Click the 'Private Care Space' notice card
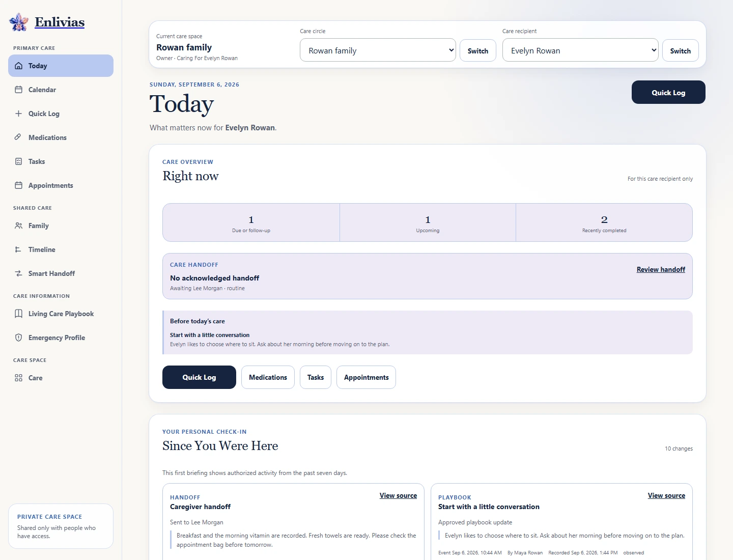 tap(61, 526)
